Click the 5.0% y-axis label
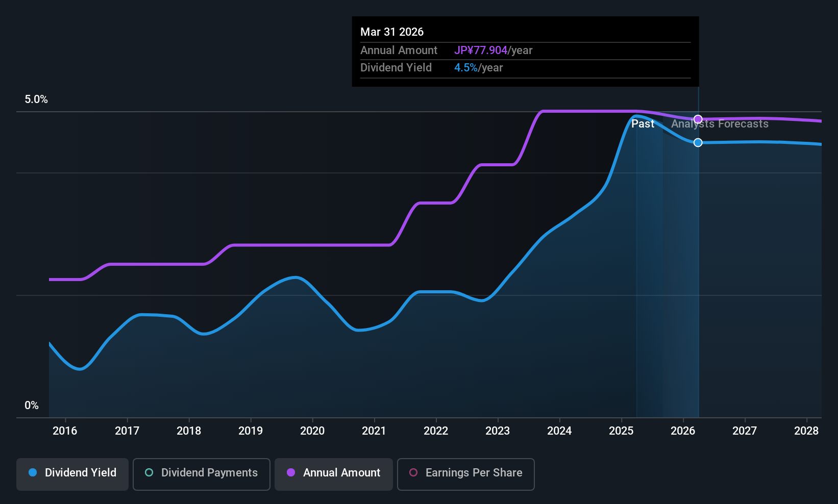Viewport: 838px width, 504px height. 36,99
